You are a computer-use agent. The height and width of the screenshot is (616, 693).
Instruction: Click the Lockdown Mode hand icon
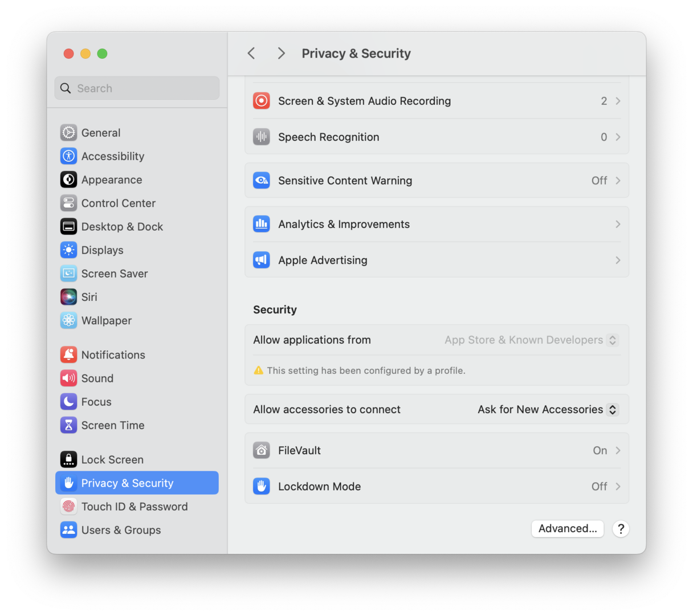(x=262, y=486)
